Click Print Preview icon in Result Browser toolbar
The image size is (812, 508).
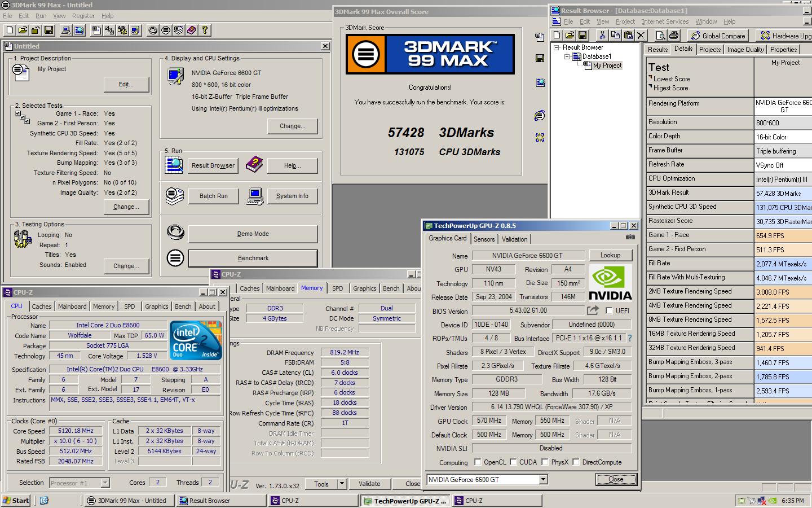coord(660,35)
